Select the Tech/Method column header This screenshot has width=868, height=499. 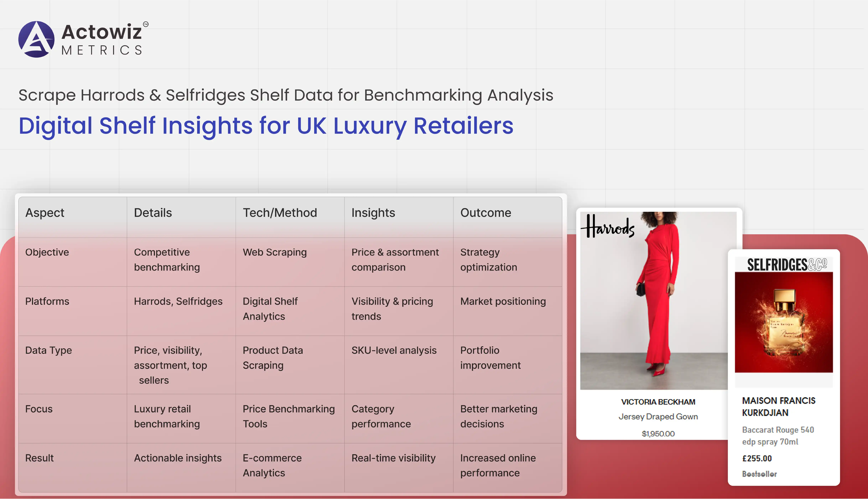point(280,213)
